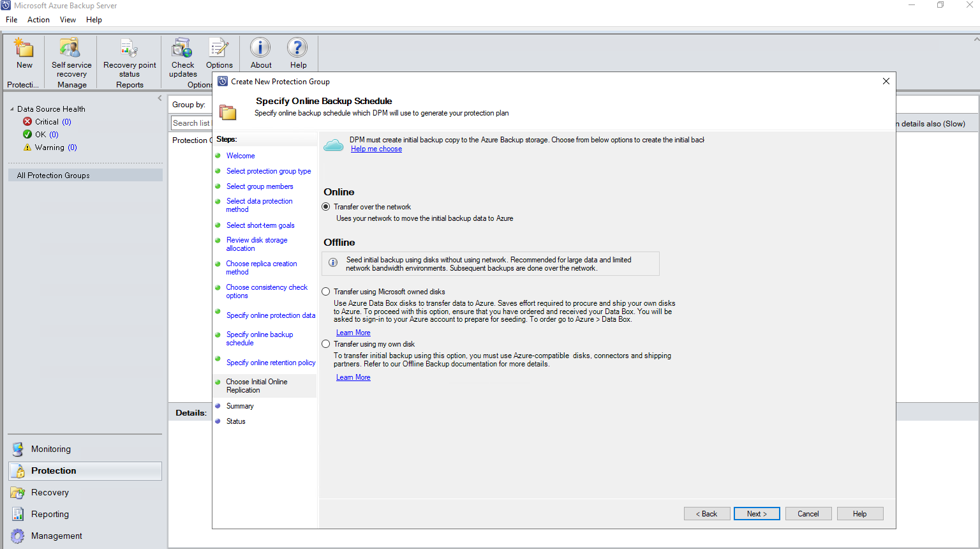Open Learn More under my own disk

[353, 377]
